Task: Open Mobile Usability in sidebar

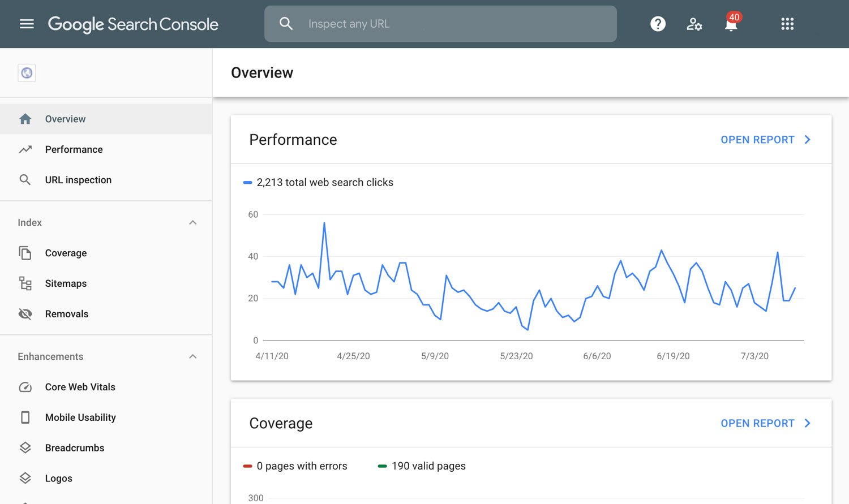Action: (x=106, y=417)
